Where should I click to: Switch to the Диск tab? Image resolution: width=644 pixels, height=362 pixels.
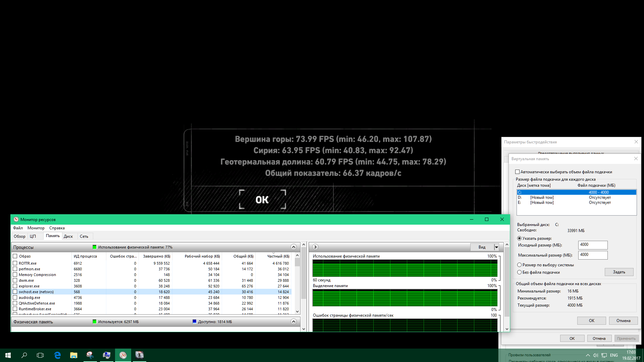click(x=68, y=236)
